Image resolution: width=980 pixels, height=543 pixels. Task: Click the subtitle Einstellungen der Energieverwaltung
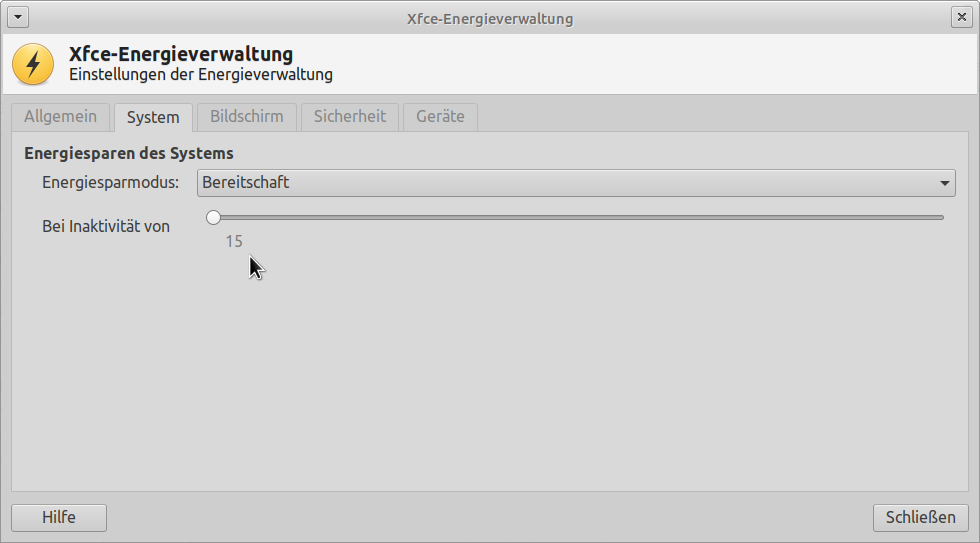(201, 74)
